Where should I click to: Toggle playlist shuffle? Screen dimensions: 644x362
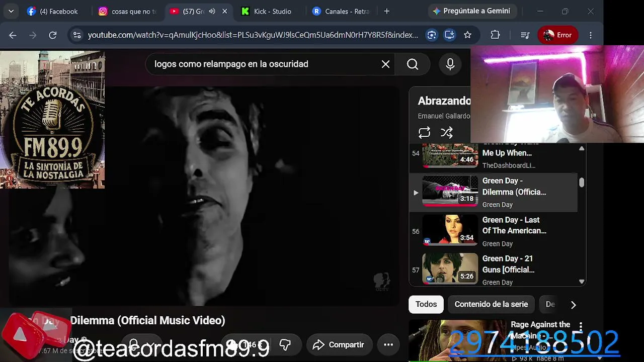[447, 132]
